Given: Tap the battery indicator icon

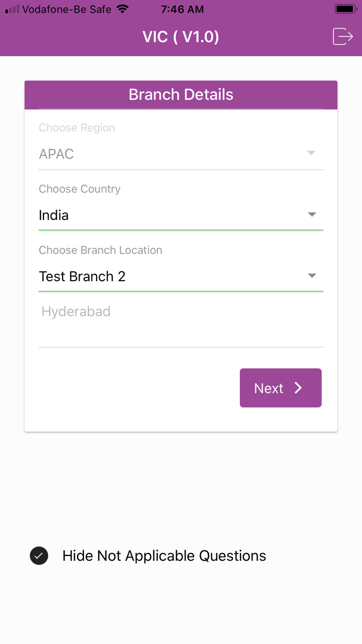Looking at the screenshot, I should tap(345, 9).
